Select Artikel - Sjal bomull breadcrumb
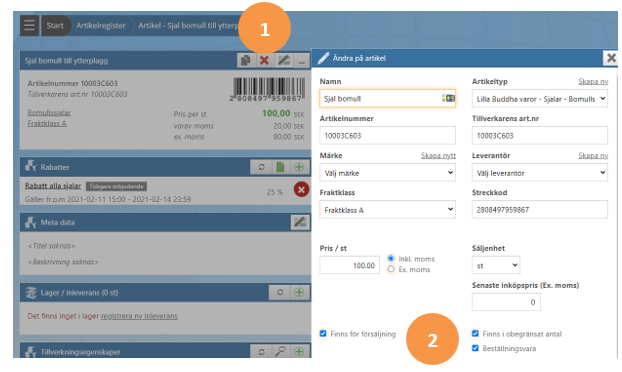This screenshot has height=372, width=622. point(188,25)
